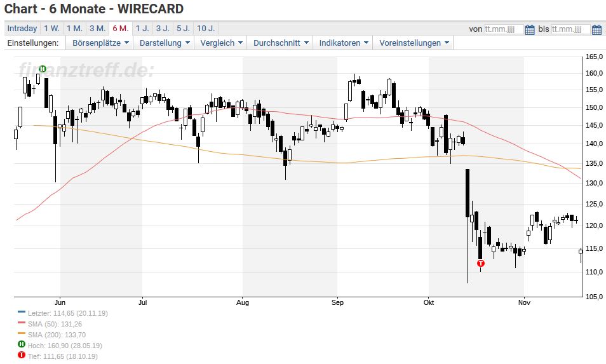The image size is (606, 364).
Task: Open the Voreinstellungen dropdown
Action: [x=413, y=43]
